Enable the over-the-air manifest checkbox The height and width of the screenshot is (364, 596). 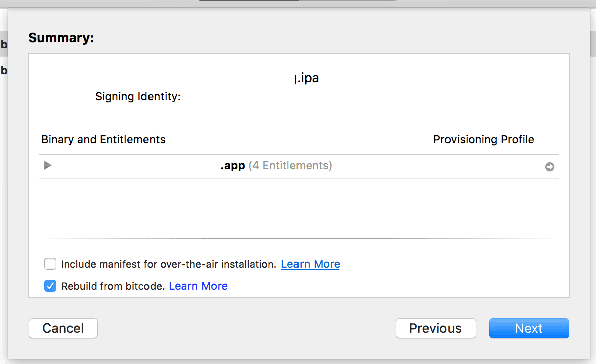pyautogui.click(x=50, y=264)
